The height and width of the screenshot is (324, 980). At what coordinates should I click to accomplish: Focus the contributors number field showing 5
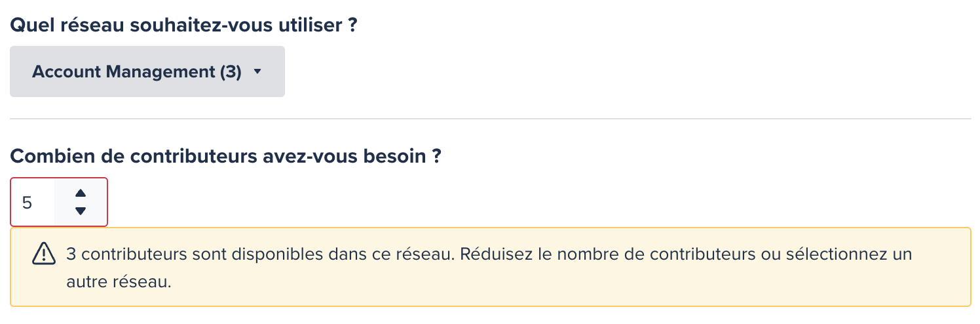tap(33, 202)
